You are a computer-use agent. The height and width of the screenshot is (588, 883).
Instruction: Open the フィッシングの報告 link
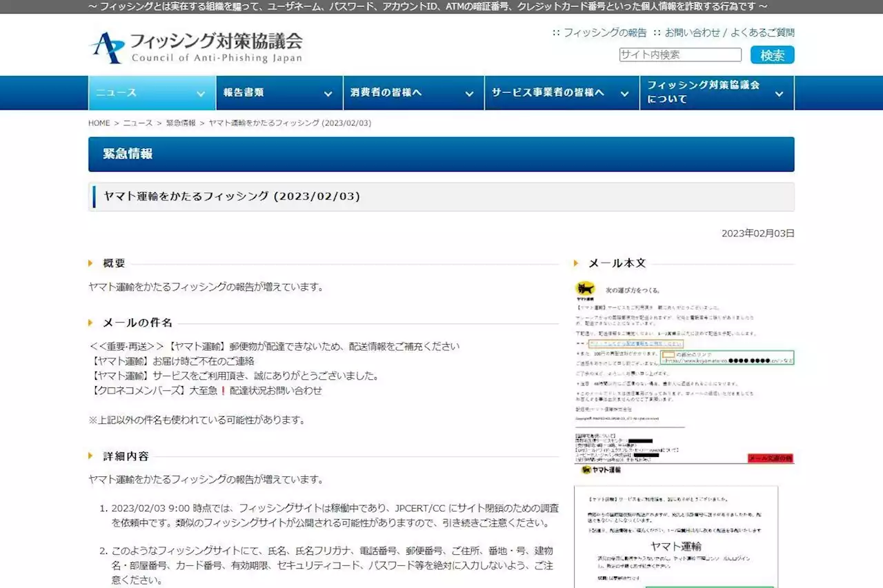coord(605,32)
